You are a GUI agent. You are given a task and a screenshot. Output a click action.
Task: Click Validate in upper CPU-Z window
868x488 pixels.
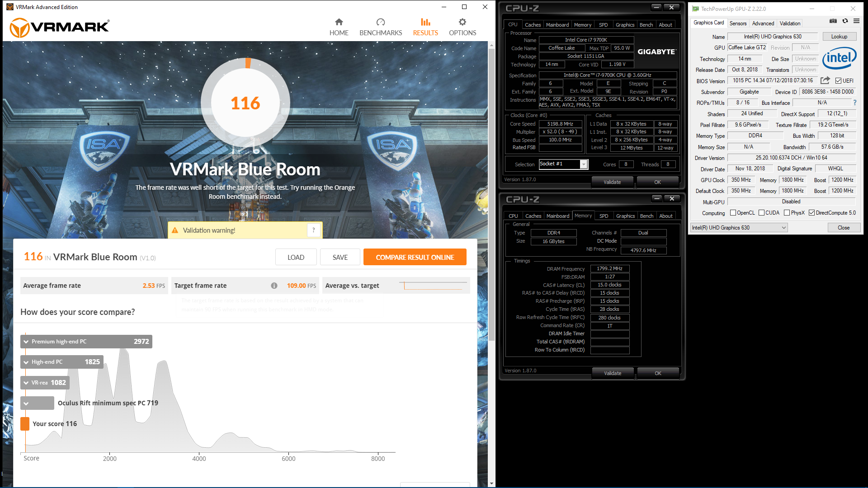click(x=612, y=182)
